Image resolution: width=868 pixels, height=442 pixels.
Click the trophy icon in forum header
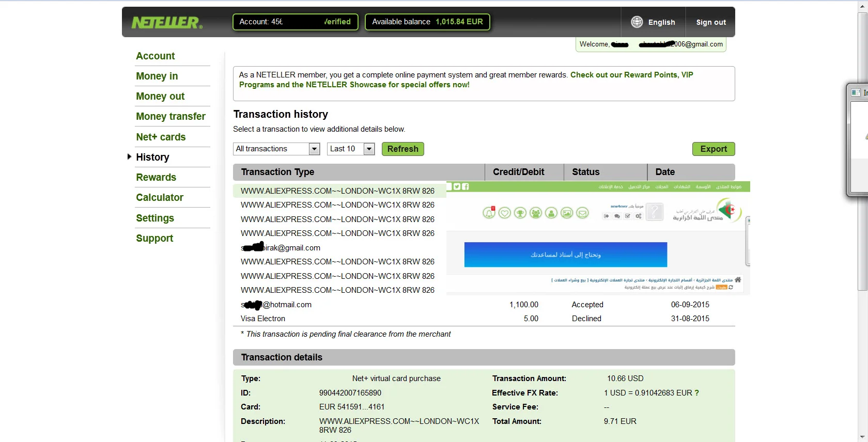point(520,213)
